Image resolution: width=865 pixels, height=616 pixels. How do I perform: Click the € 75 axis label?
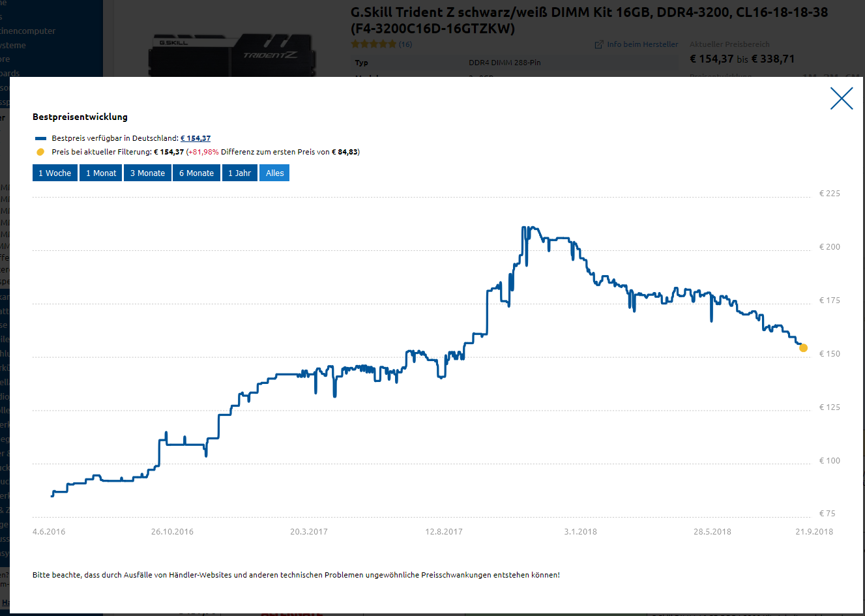(x=827, y=514)
